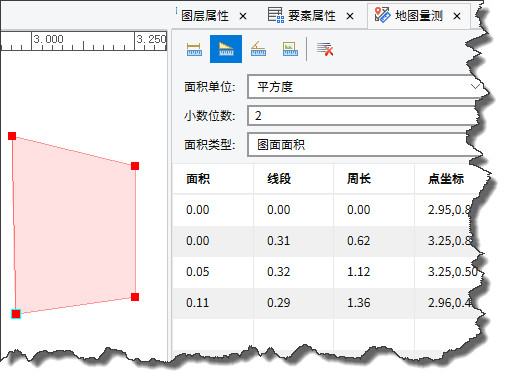Viewport: 512px width, 389px height.
Task: Close the 要素属性 tab
Action: pyautogui.click(x=350, y=16)
